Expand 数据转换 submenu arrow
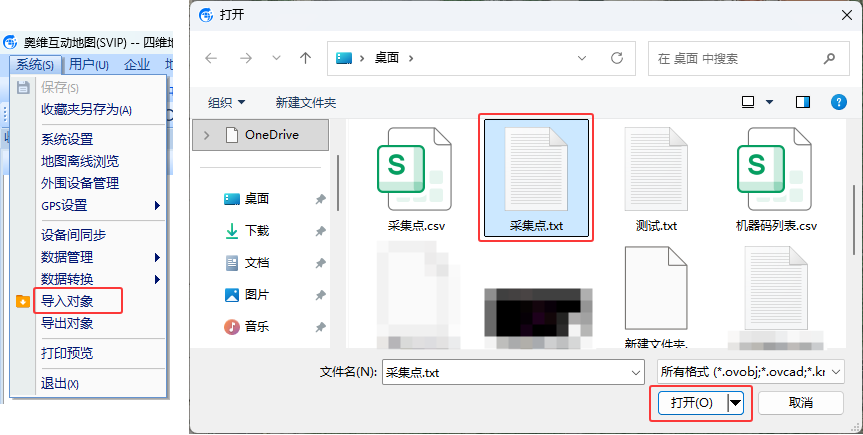 [157, 279]
